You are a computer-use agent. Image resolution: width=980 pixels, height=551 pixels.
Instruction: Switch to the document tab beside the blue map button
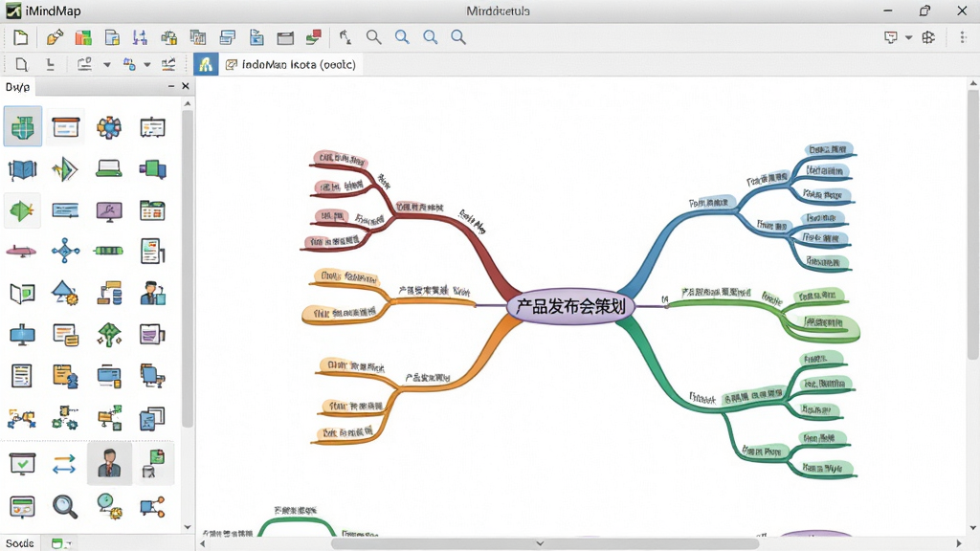coord(291,64)
